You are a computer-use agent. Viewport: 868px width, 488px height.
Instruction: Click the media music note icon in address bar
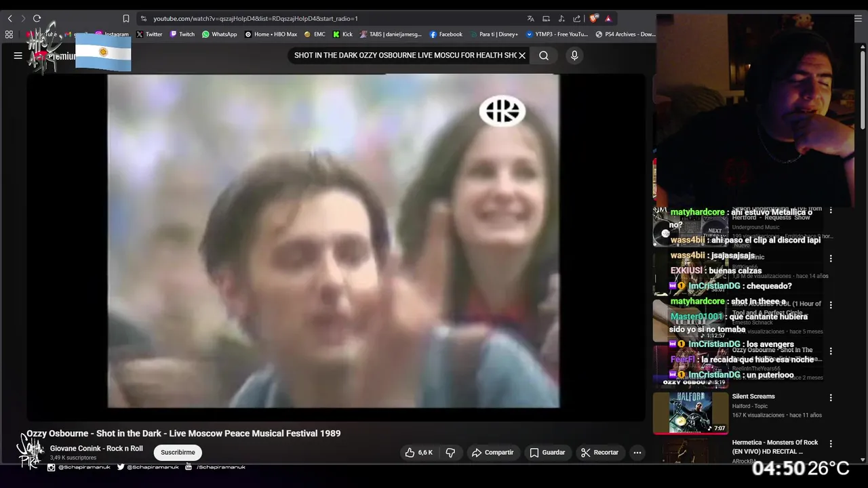coord(561,18)
